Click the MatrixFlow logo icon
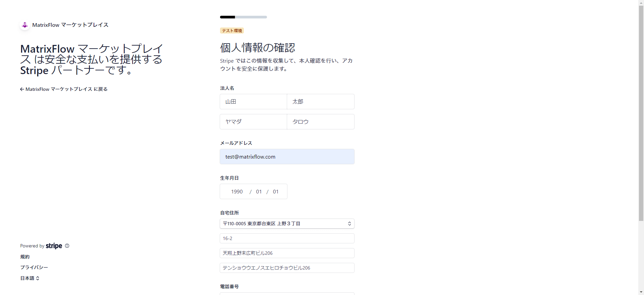The width and height of the screenshot is (644, 295). 25,25
